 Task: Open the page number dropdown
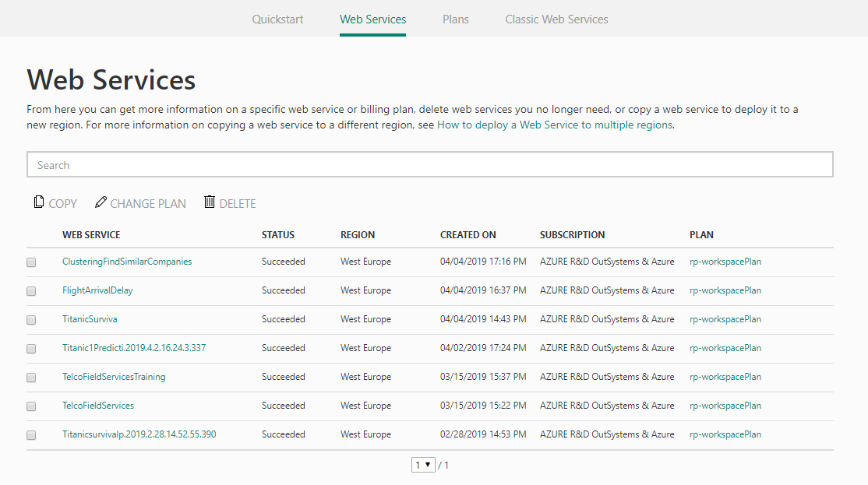(x=423, y=465)
